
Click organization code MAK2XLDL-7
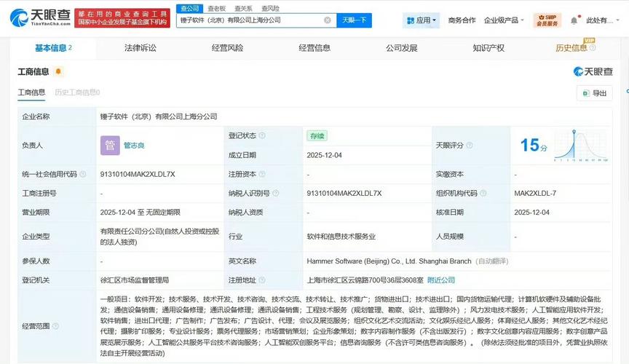tap(535, 193)
